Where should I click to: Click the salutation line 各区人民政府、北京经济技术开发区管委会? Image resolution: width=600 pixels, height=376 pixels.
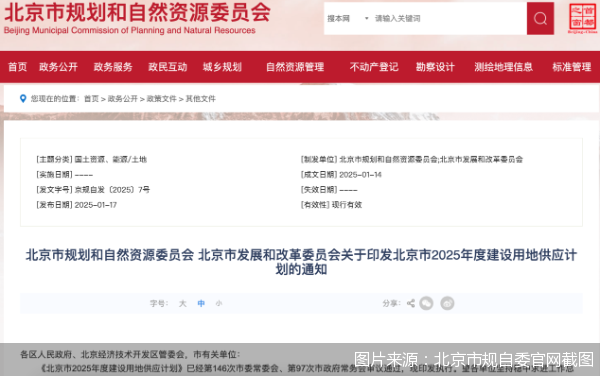tap(130, 355)
